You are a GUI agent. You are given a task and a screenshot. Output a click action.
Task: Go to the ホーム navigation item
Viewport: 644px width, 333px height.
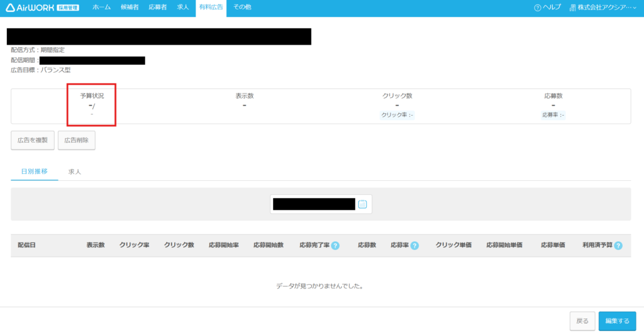(102, 8)
